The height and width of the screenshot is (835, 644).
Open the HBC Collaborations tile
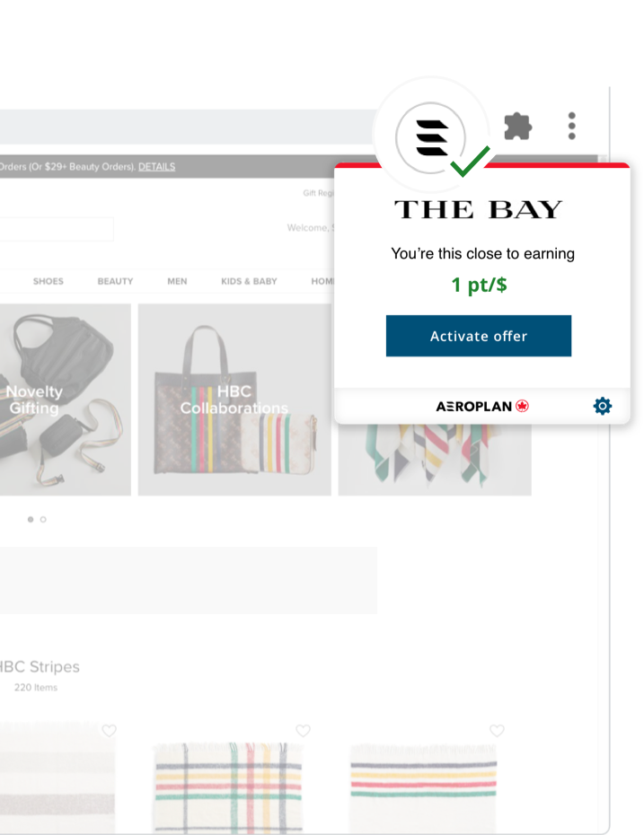(x=234, y=400)
